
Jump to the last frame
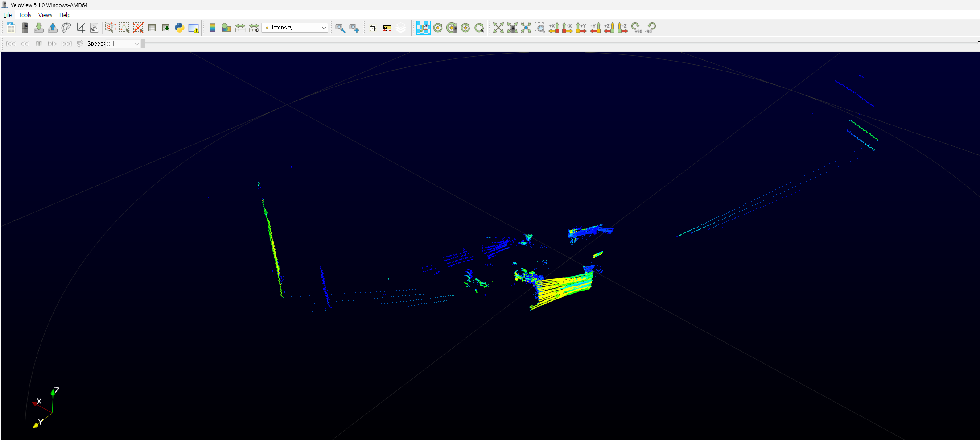pos(66,44)
